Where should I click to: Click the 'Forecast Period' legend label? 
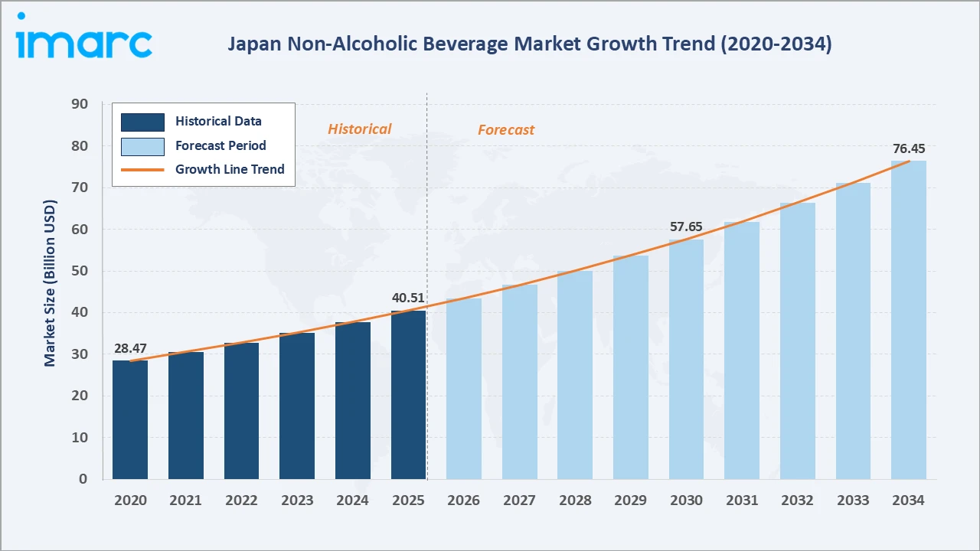(x=220, y=145)
